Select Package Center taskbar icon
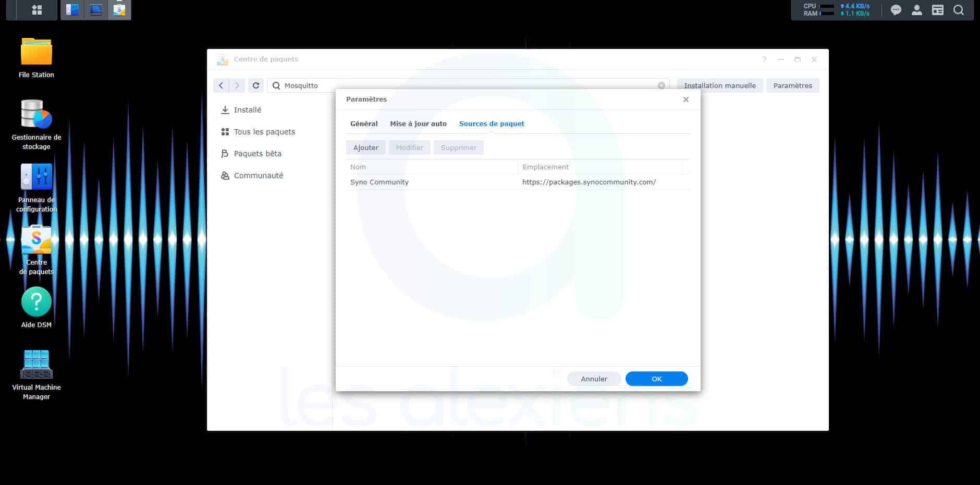 coord(119,10)
